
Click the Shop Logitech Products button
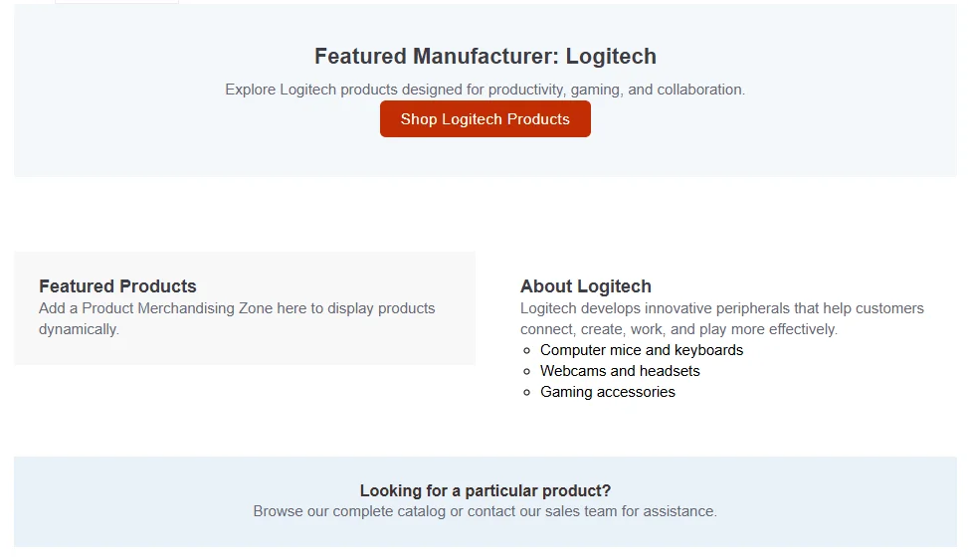pyautogui.click(x=485, y=119)
